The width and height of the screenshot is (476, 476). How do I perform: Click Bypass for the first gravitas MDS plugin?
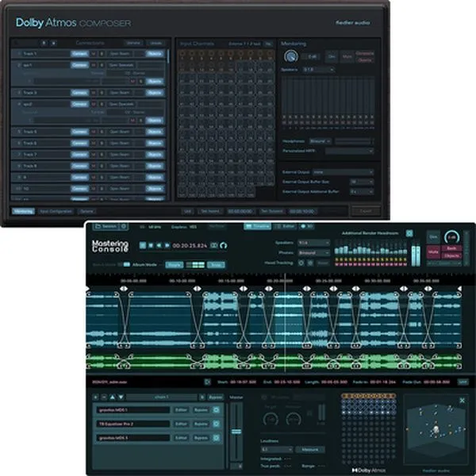pos(201,410)
